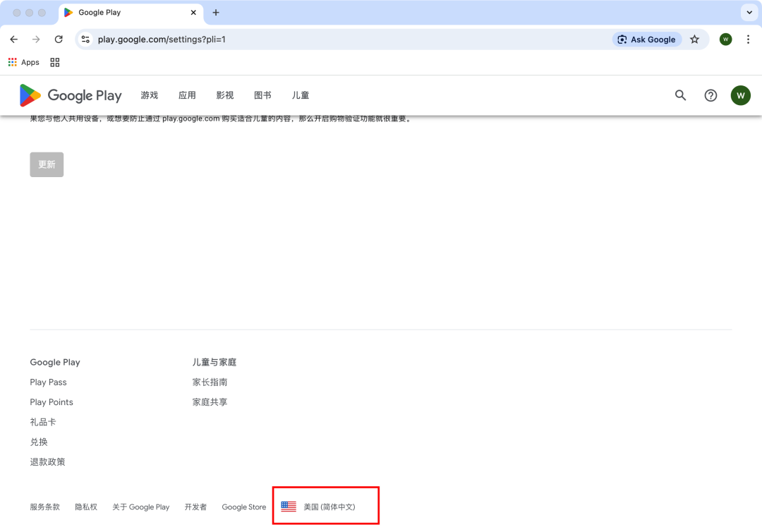This screenshot has height=532, width=762.
Task: Click the Google Play footer heading
Action: 55,363
